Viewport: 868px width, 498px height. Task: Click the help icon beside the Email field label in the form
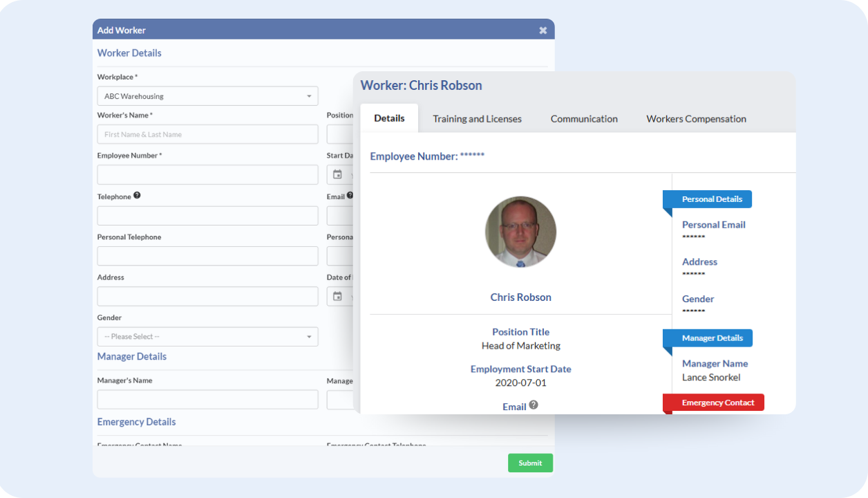[350, 196]
